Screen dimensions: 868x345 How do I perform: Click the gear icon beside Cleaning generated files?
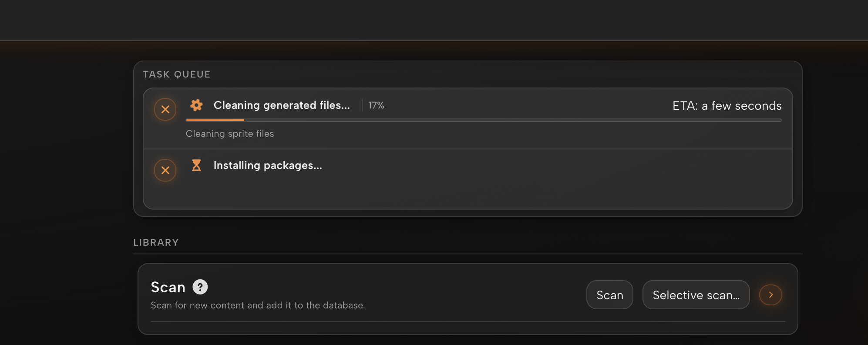tap(196, 105)
